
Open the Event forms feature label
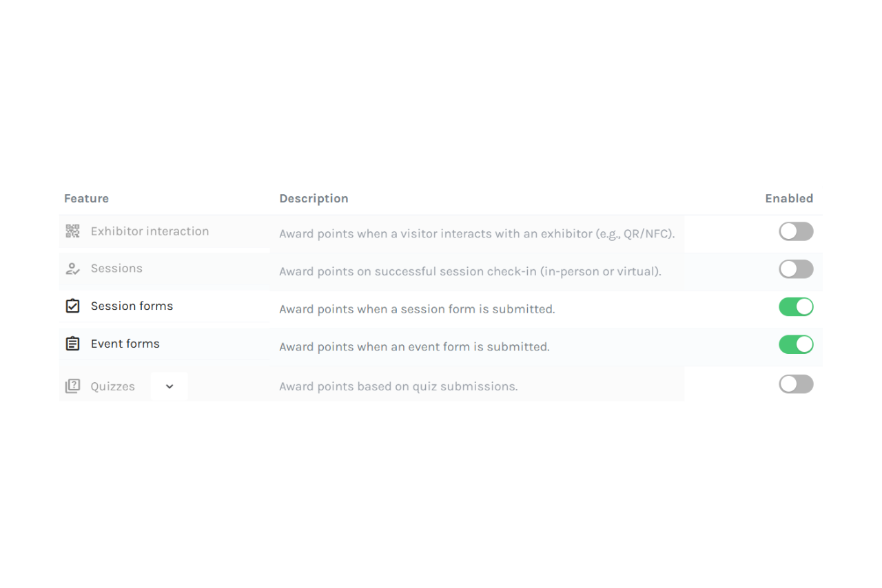[x=125, y=344]
